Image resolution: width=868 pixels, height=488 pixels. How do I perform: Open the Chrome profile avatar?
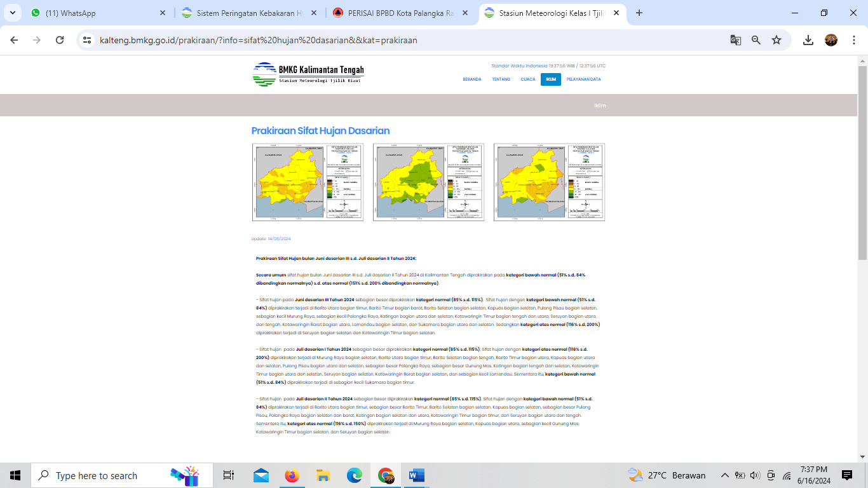pos(831,40)
